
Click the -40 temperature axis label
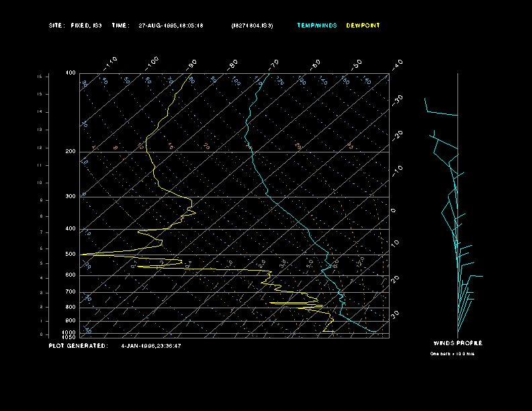click(397, 64)
